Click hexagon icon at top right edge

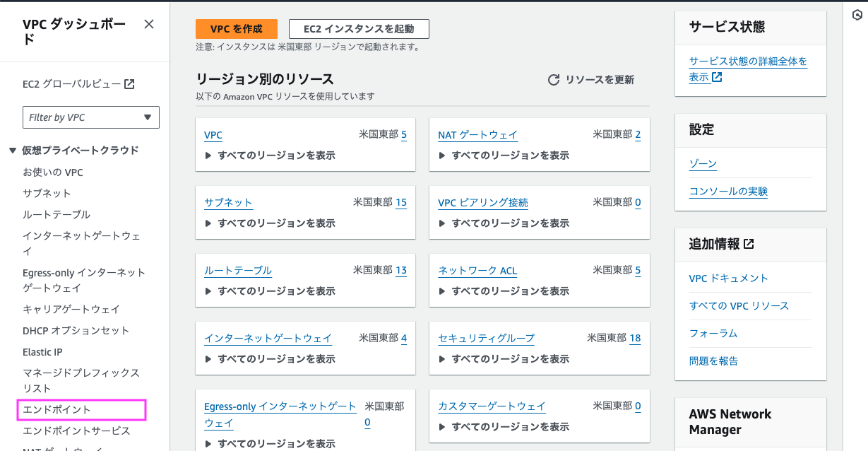pyautogui.click(x=857, y=13)
